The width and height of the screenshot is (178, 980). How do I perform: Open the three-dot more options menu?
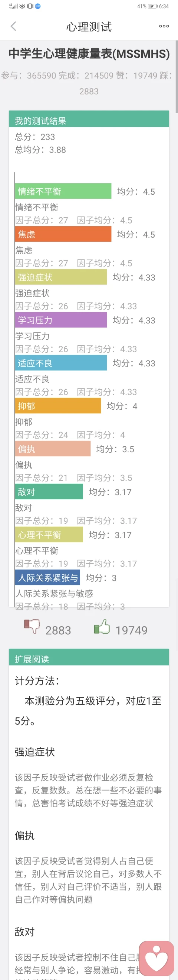164,26
